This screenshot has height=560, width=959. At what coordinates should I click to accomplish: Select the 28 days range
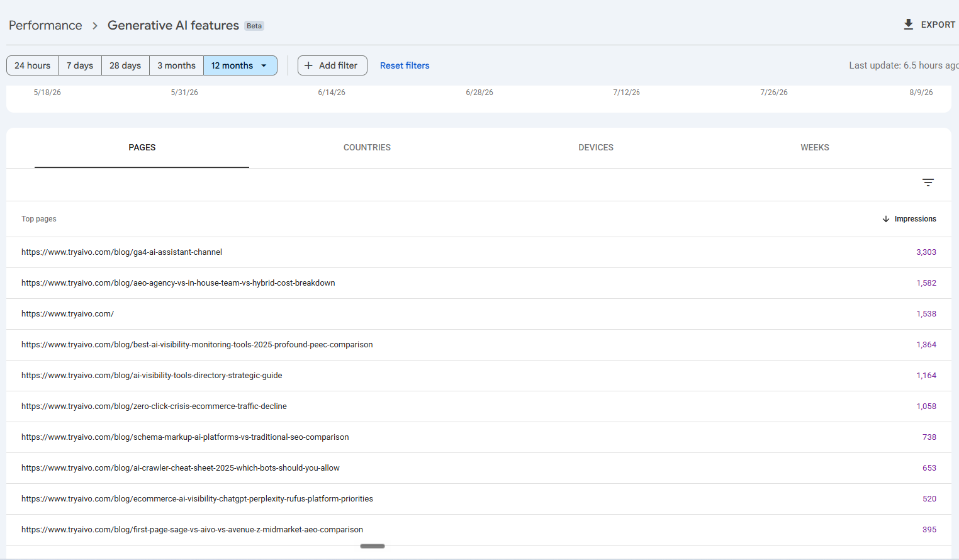[125, 65]
